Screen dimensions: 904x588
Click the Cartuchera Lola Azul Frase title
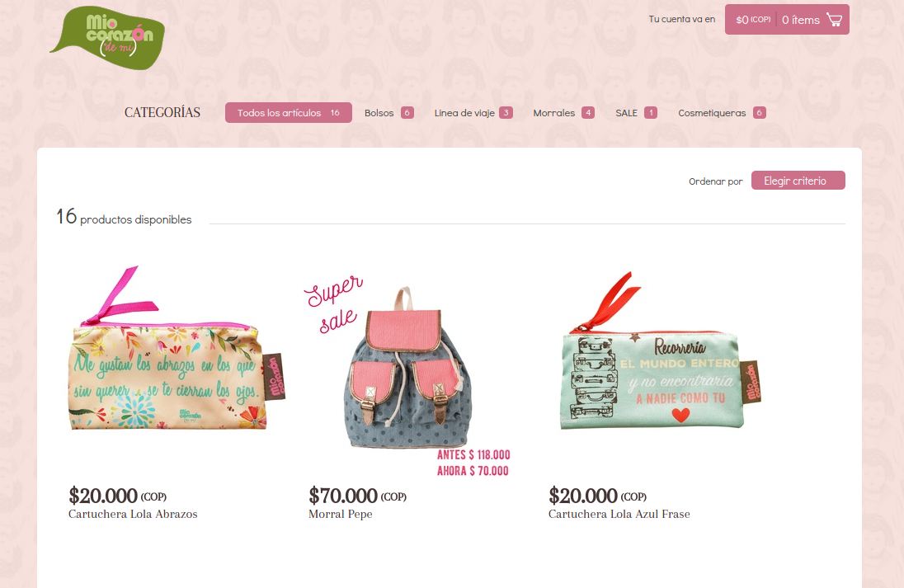click(x=619, y=515)
